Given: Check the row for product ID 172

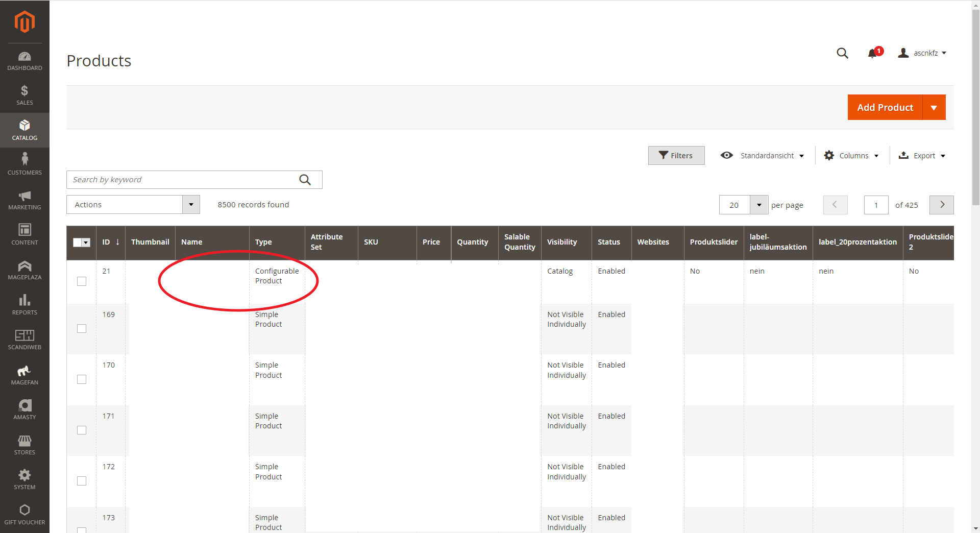Looking at the screenshot, I should tap(82, 481).
